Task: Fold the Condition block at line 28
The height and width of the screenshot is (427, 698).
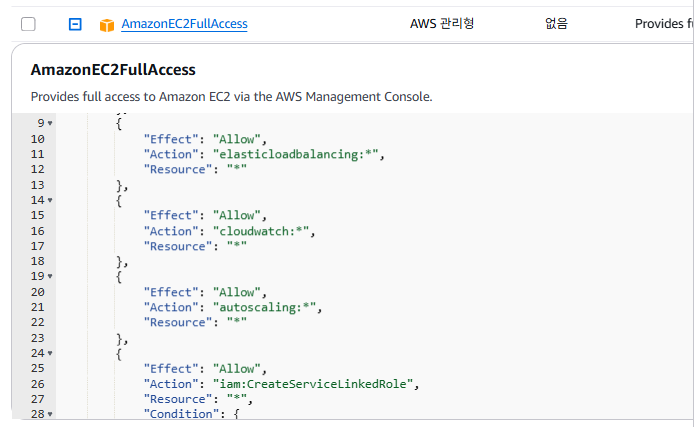Action: coord(50,414)
